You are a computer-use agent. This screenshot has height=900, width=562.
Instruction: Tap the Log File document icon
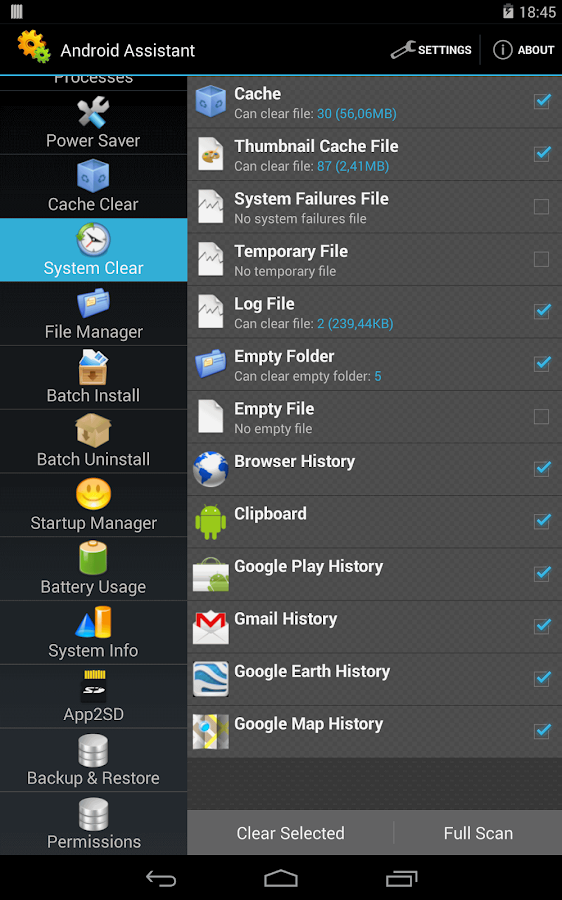[211, 312]
